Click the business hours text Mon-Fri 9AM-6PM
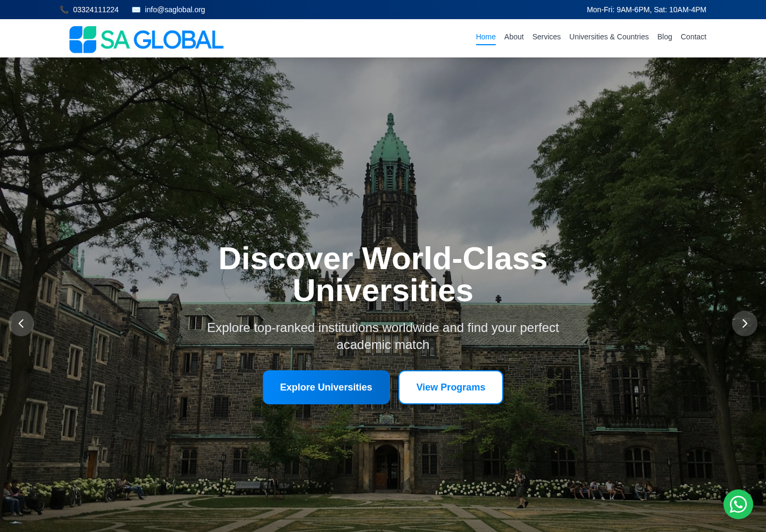Screen dimensions: 766x532 point(646,10)
